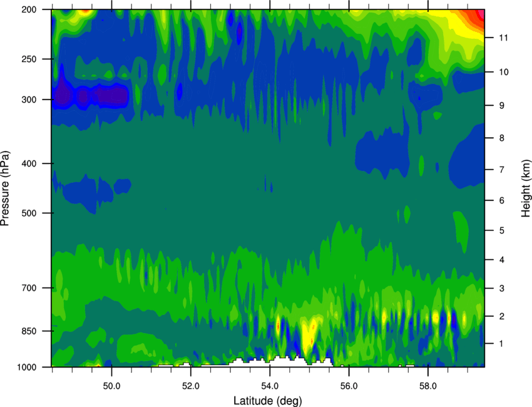
Task: Click the blue patch near 8 km height
Action: 382,153
